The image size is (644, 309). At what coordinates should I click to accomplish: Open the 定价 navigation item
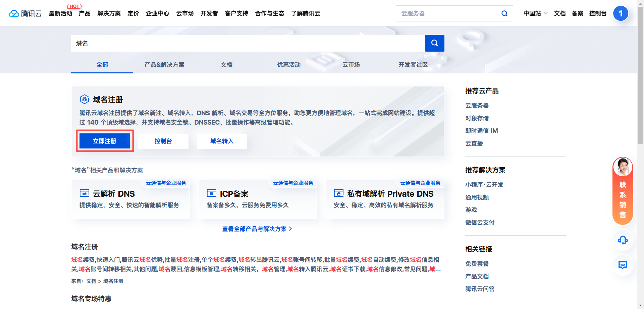133,13
